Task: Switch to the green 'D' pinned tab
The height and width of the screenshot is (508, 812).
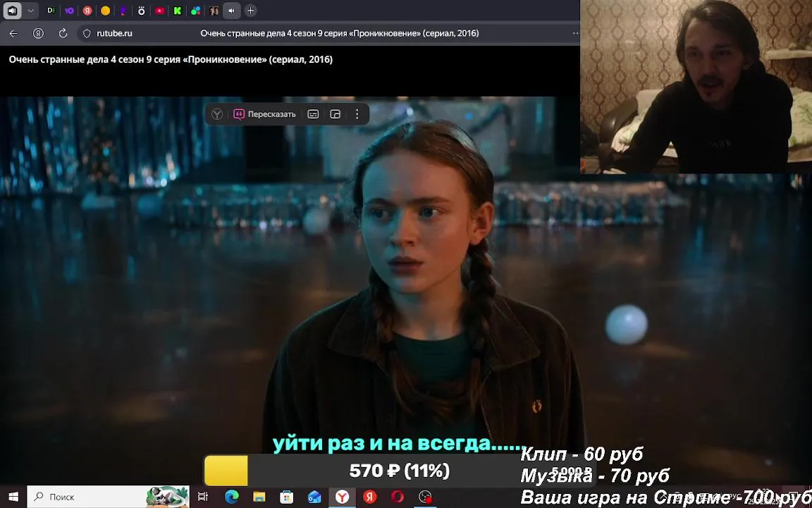Action: (51, 11)
